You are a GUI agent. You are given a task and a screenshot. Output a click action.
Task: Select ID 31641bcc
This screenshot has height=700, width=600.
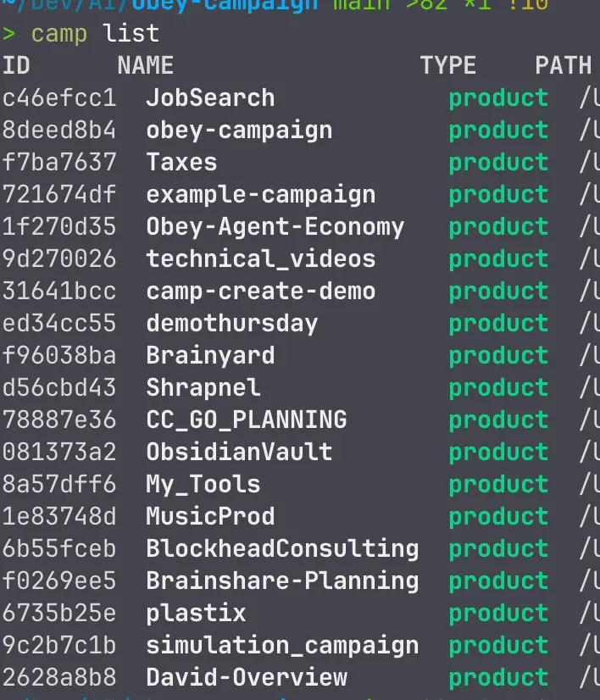[59, 291]
